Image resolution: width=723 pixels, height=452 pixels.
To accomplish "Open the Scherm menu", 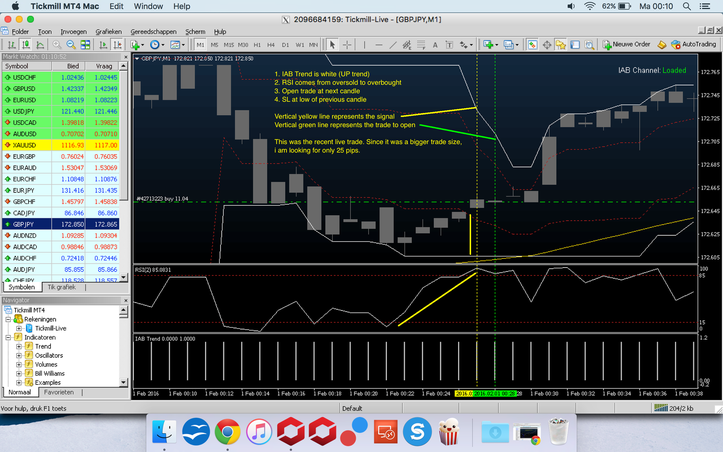I will coord(196,31).
